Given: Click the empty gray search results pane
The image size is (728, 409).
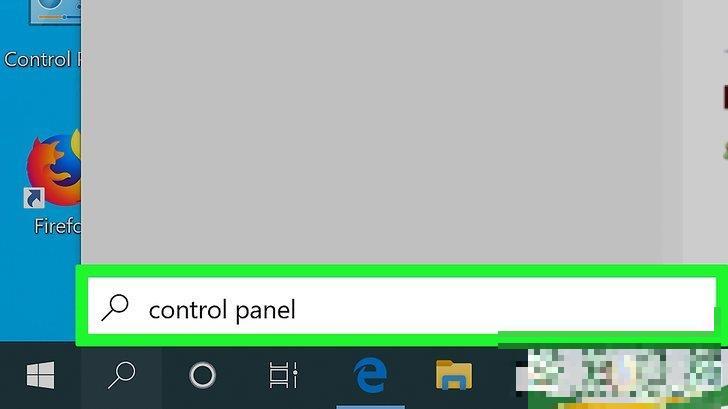Looking at the screenshot, I should tap(382, 132).
